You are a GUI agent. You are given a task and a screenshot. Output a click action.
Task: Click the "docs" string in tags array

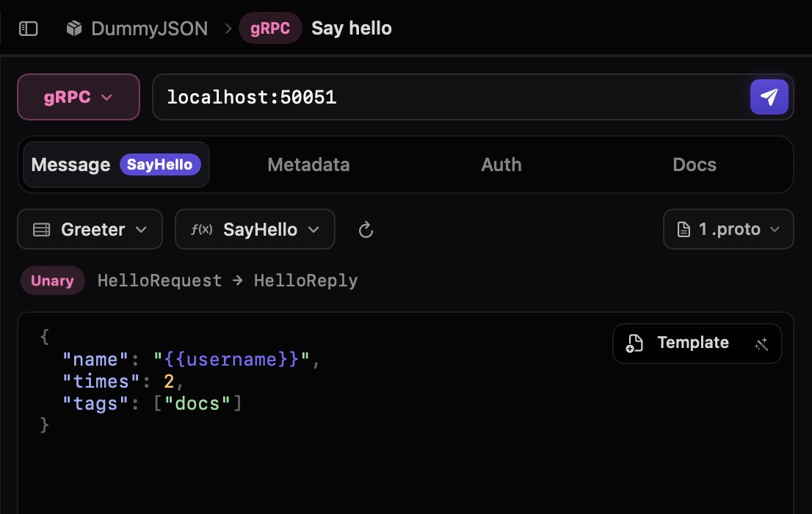[x=197, y=403]
